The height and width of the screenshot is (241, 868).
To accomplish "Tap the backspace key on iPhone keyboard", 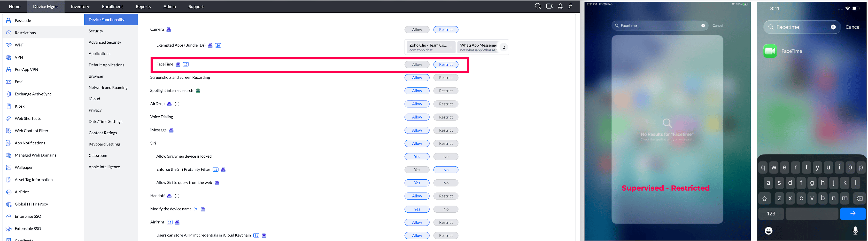I will click(860, 199).
